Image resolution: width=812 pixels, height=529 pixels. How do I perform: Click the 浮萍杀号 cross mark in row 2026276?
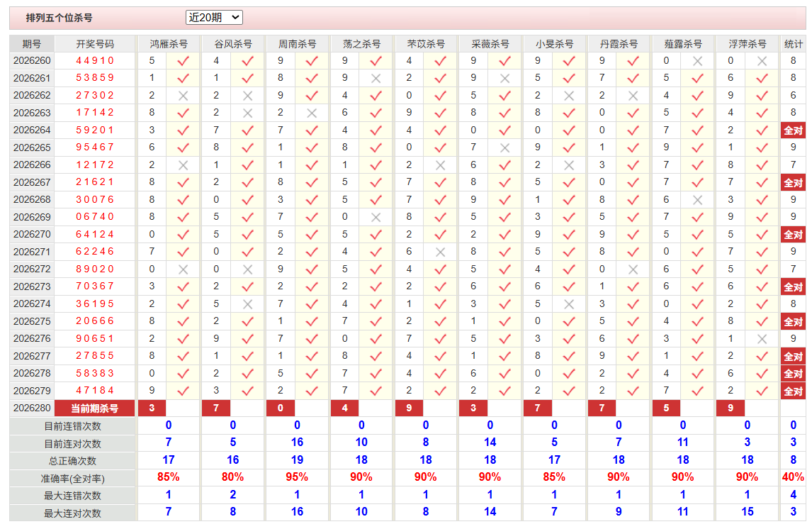click(x=762, y=339)
